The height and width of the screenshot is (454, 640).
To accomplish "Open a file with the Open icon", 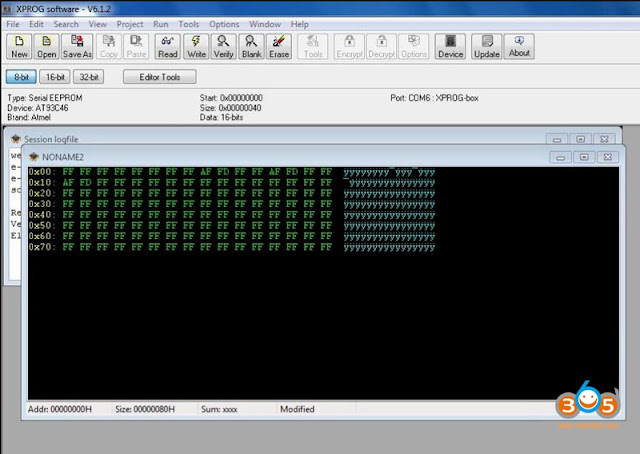I will coord(47,47).
